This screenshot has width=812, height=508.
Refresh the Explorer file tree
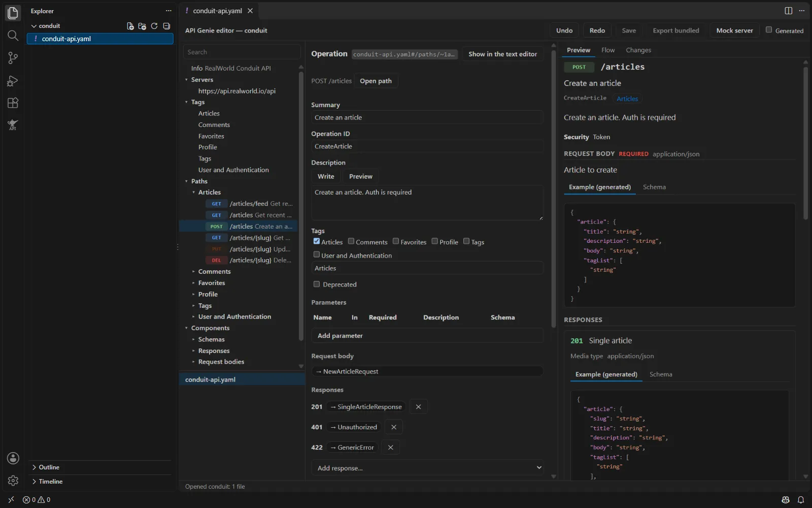click(x=154, y=26)
